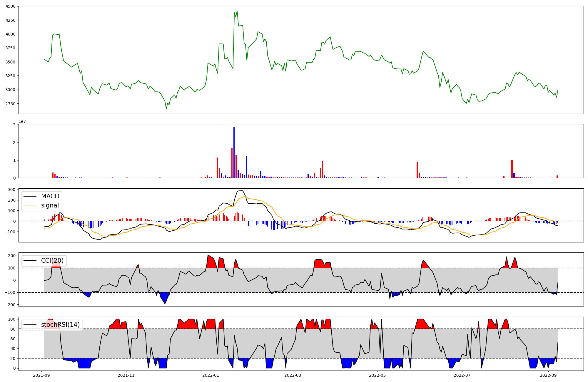Click the stochRSI(14) legend label
588x382 pixels.
pos(60,325)
